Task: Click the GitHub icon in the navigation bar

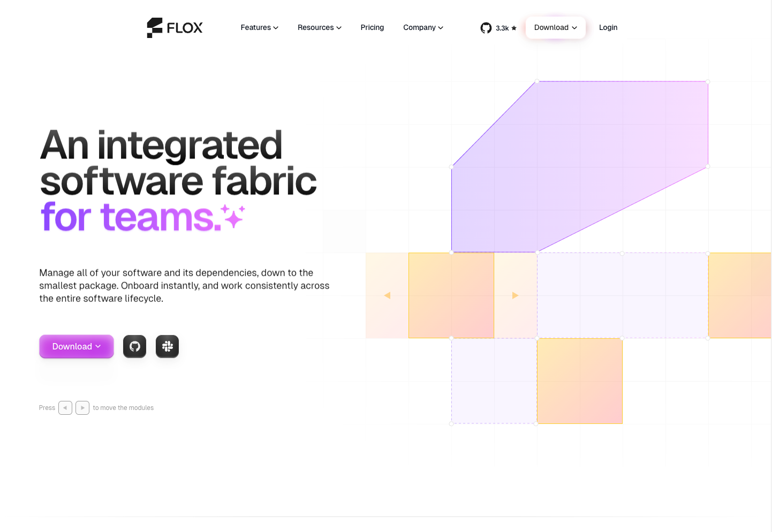Action: [x=486, y=28]
